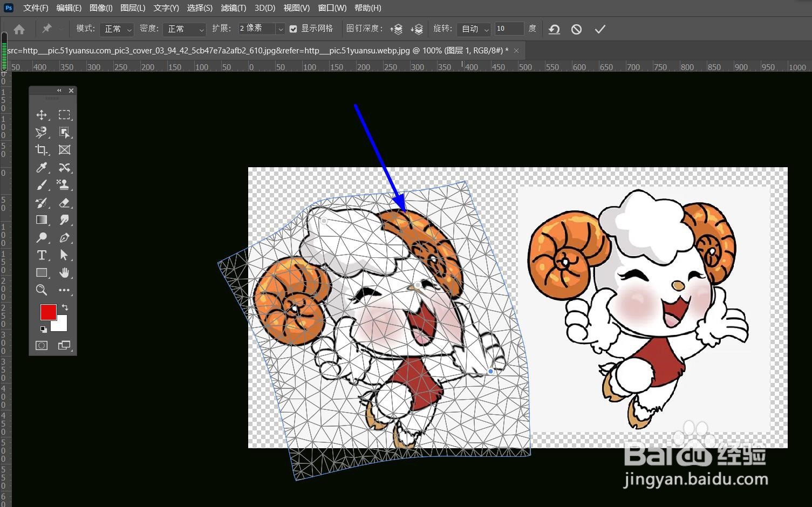This screenshot has height=507, width=812.
Task: Open the 3D(D) menu
Action: coord(264,8)
